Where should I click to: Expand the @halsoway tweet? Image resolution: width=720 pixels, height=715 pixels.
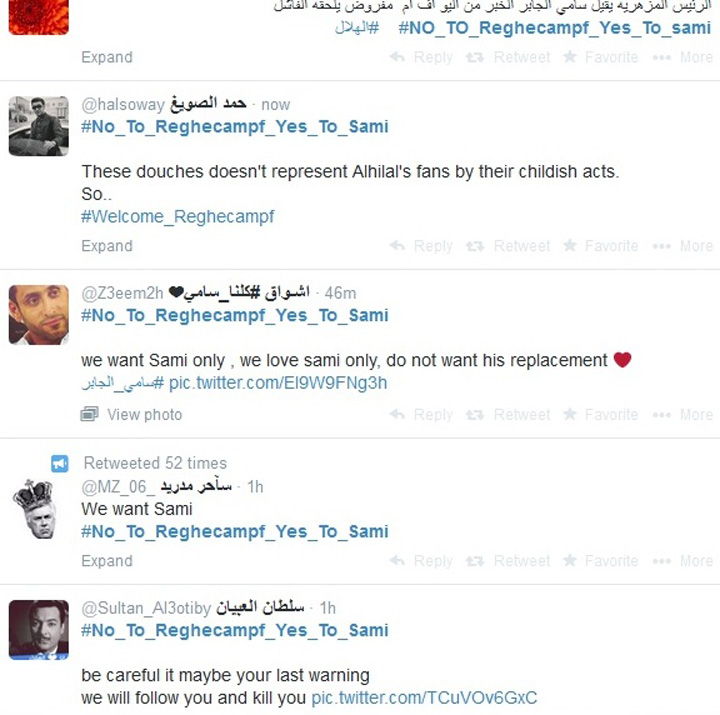(x=107, y=246)
